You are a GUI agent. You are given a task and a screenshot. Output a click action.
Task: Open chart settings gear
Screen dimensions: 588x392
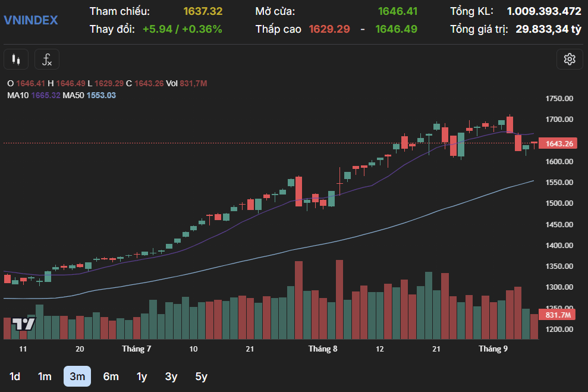570,59
